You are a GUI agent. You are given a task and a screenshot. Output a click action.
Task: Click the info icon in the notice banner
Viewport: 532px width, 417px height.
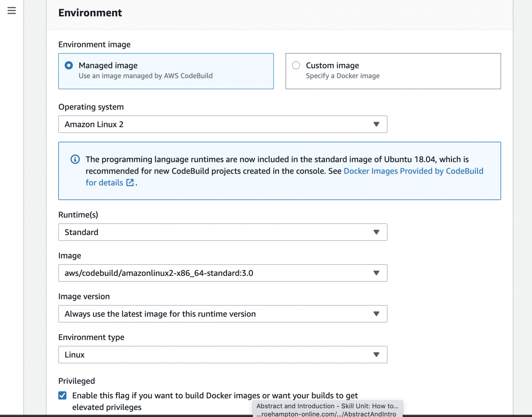pos(75,159)
